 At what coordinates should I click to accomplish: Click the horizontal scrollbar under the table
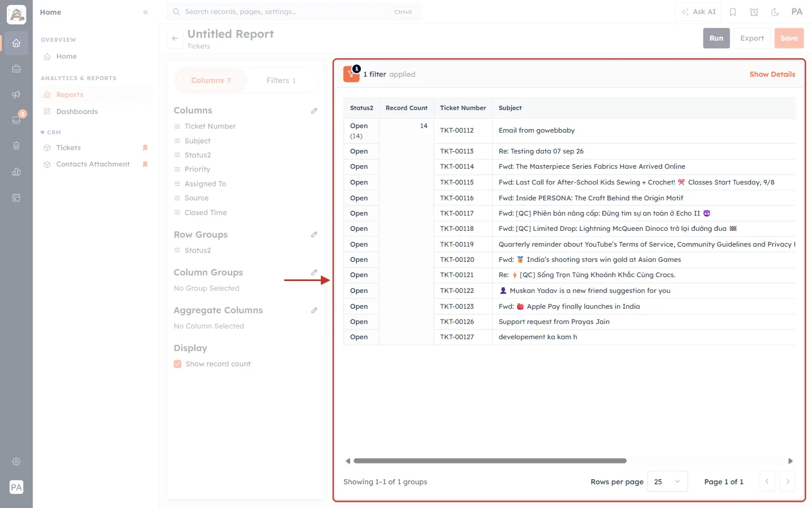click(x=490, y=461)
